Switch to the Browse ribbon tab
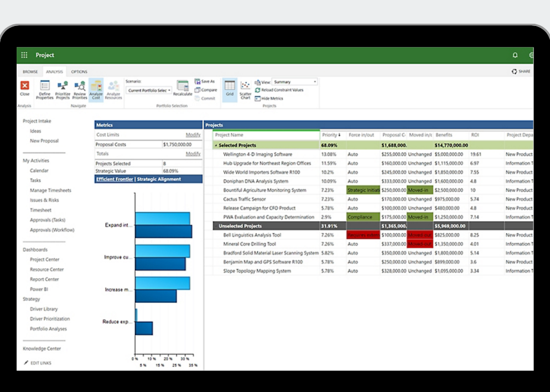550x392 pixels. (x=30, y=72)
